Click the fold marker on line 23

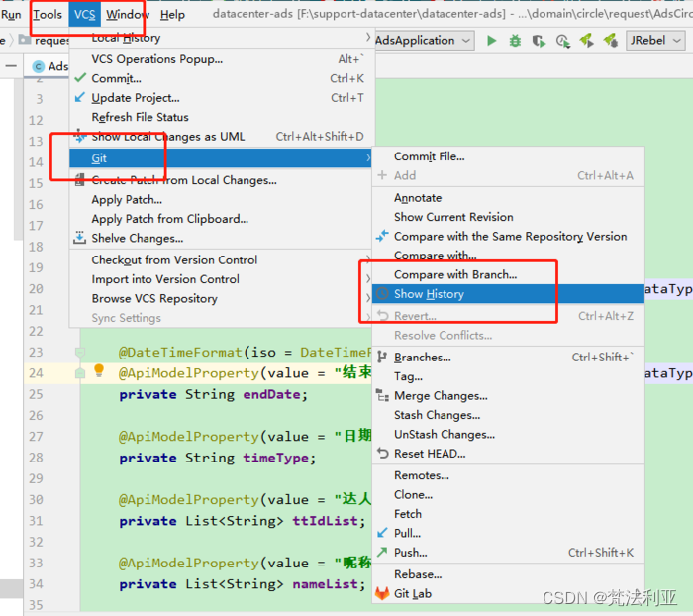pos(80,353)
